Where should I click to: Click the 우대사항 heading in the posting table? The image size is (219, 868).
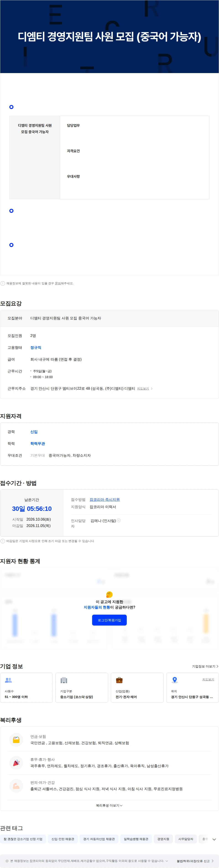pyautogui.click(x=73, y=176)
